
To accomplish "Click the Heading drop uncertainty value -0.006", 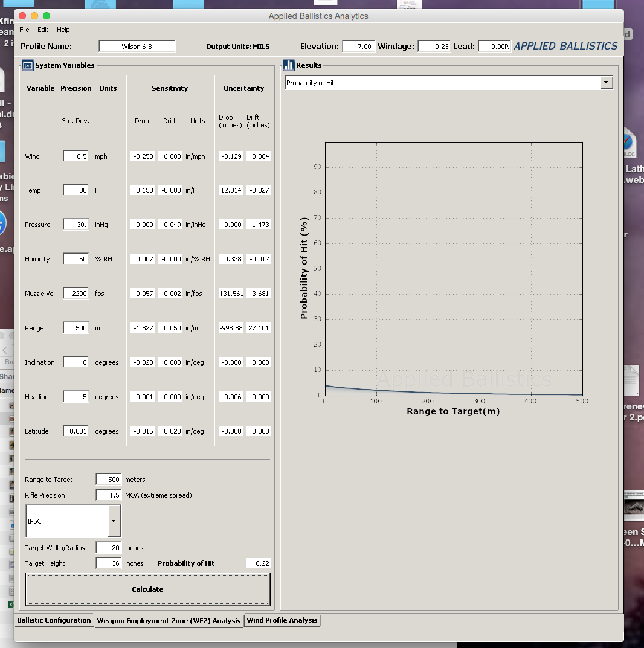I will pyautogui.click(x=231, y=397).
